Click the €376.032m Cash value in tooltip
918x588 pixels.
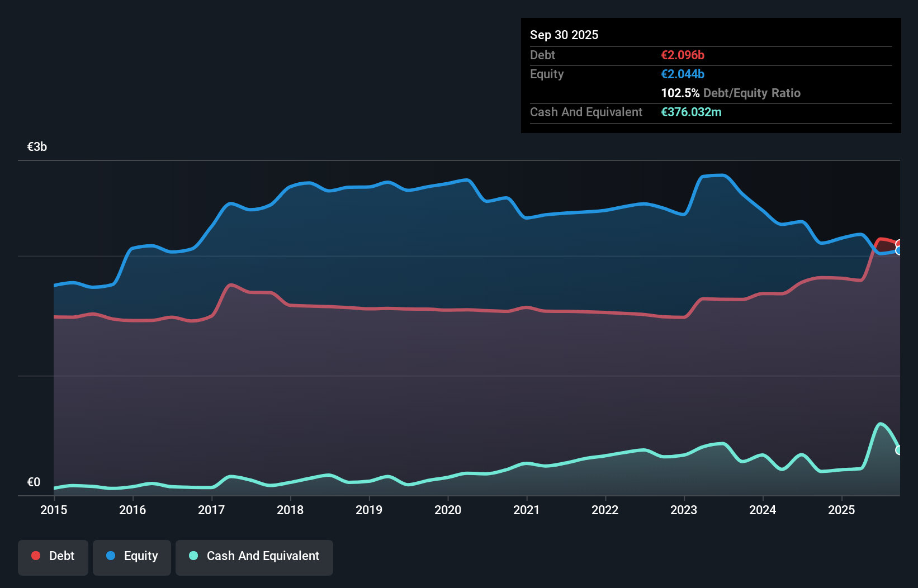692,112
